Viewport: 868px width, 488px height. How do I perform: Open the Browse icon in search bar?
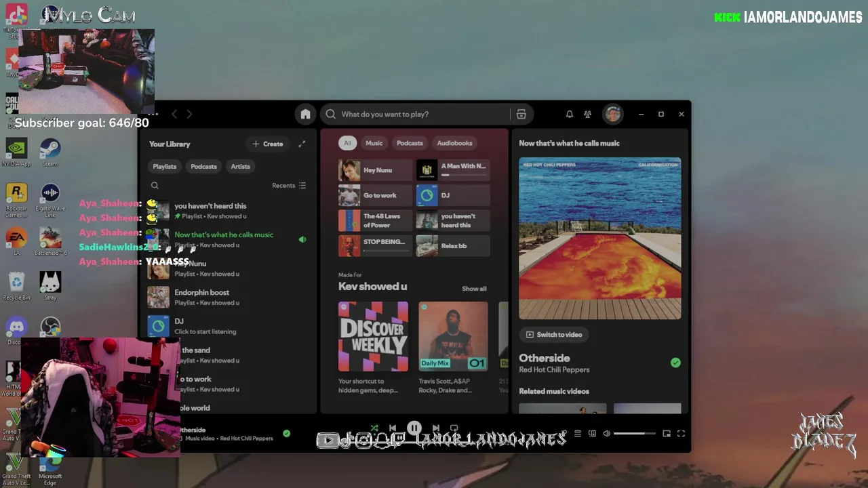(x=521, y=114)
